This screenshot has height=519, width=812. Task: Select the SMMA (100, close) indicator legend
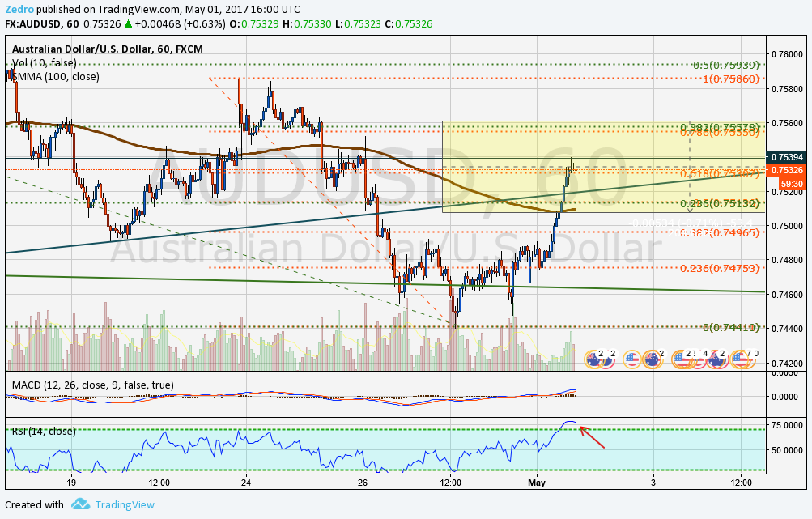[55, 77]
